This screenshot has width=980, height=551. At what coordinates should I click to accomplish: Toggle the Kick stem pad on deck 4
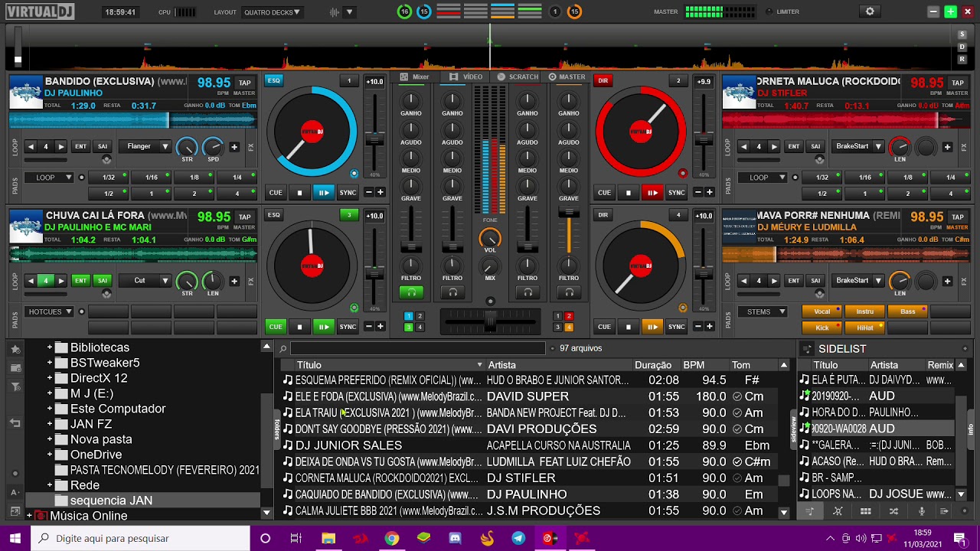pyautogui.click(x=822, y=328)
